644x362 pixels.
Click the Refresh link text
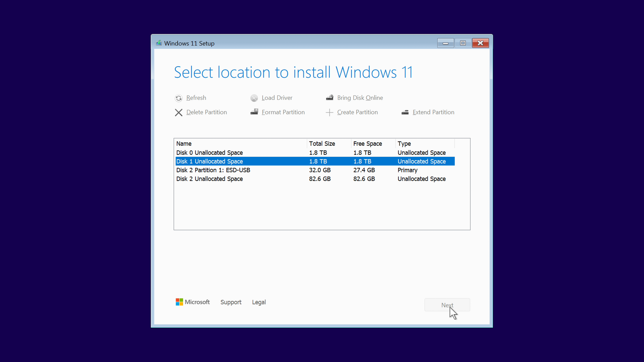(196, 98)
